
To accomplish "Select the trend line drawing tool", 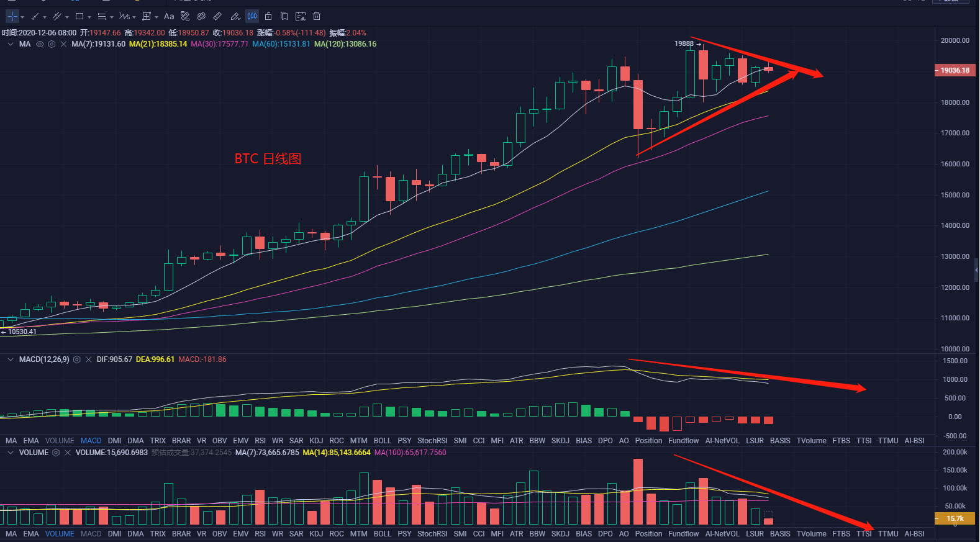I will 35,16.
